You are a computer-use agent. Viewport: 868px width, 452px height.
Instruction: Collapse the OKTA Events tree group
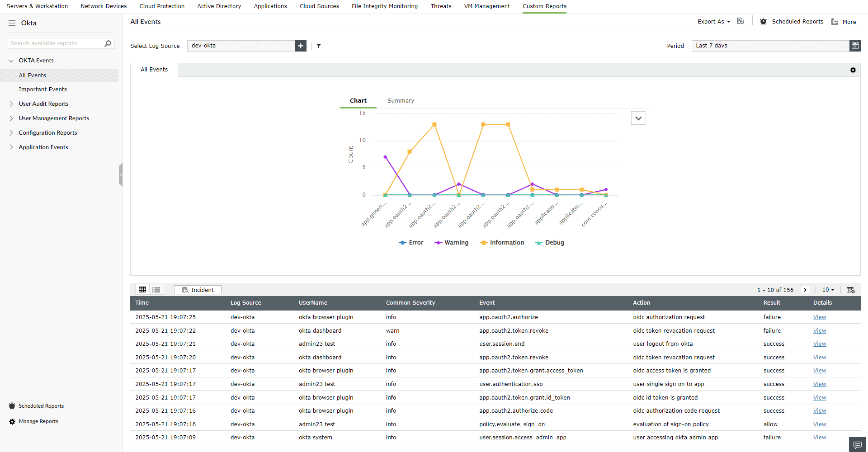tap(11, 61)
